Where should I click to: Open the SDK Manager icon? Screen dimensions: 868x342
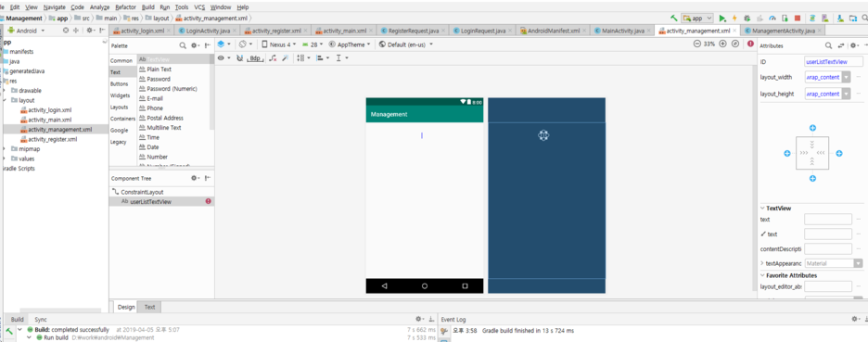coord(840,19)
